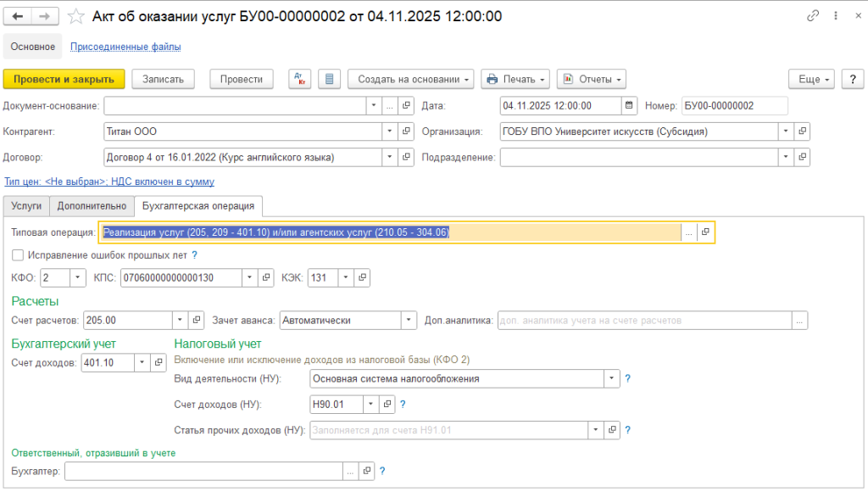Click the copy link chain icon

pos(814,16)
